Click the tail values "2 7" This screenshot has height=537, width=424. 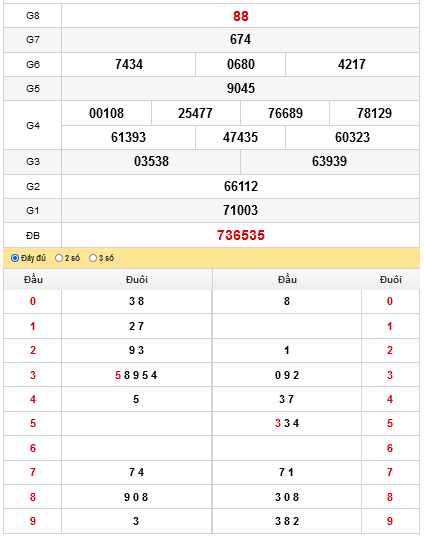coord(136,326)
